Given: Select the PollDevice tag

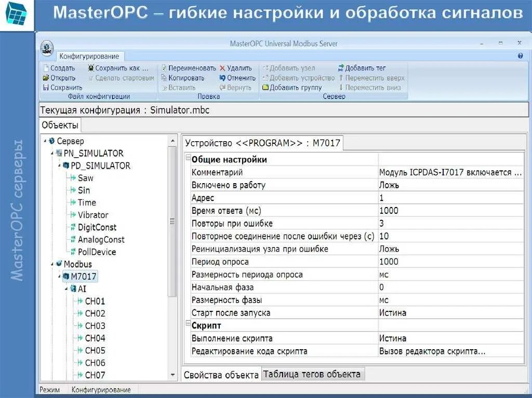Looking at the screenshot, I should coord(97,252).
